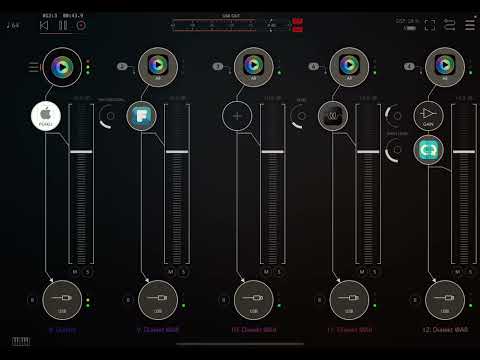This screenshot has width=480, height=360.
Task: Open the Apple peak limiter effect node
Action: [46, 116]
